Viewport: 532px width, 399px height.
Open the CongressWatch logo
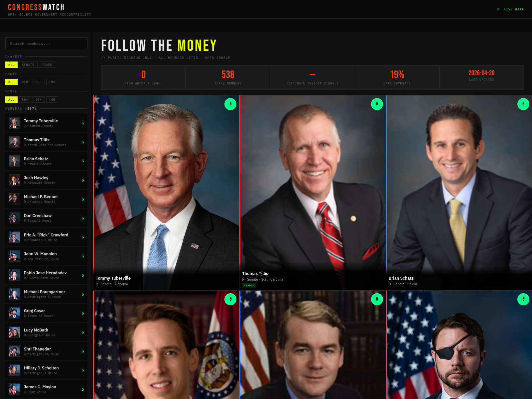point(36,7)
